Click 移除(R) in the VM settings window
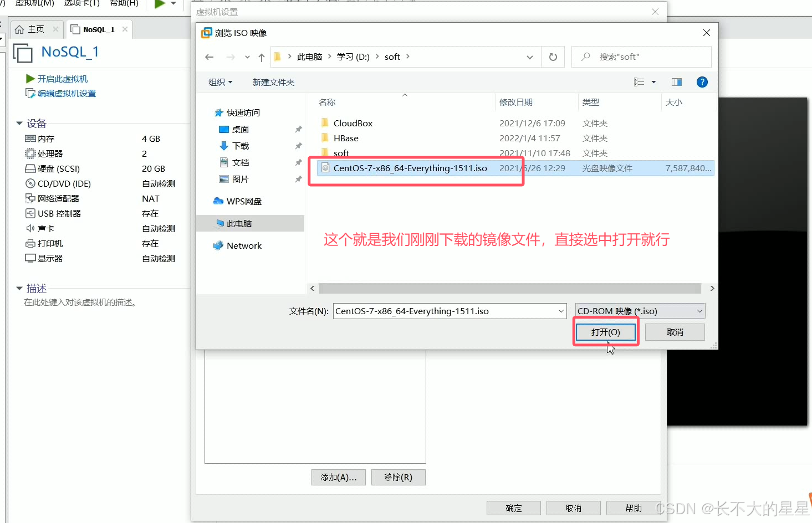Image resolution: width=812 pixels, height=523 pixels. point(399,477)
